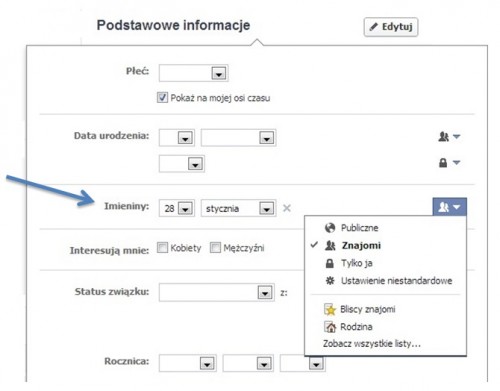Toggle Pokaż na mojej osi czasu checkbox
This screenshot has height=391, width=500.
[x=162, y=98]
